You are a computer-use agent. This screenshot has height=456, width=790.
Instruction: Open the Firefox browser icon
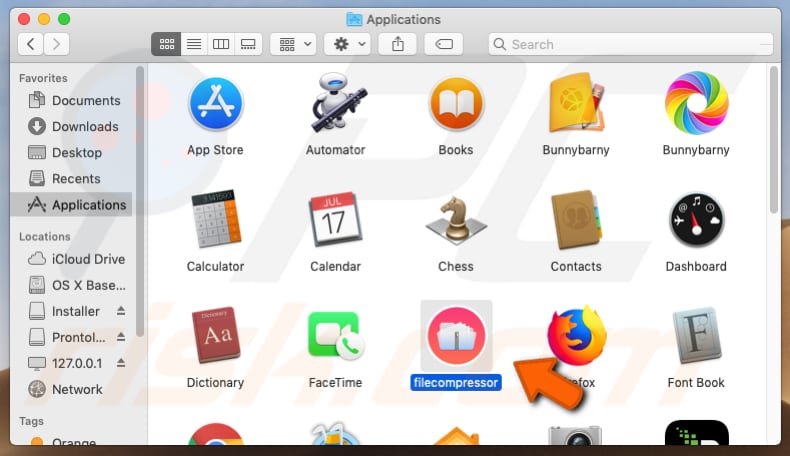(x=577, y=336)
